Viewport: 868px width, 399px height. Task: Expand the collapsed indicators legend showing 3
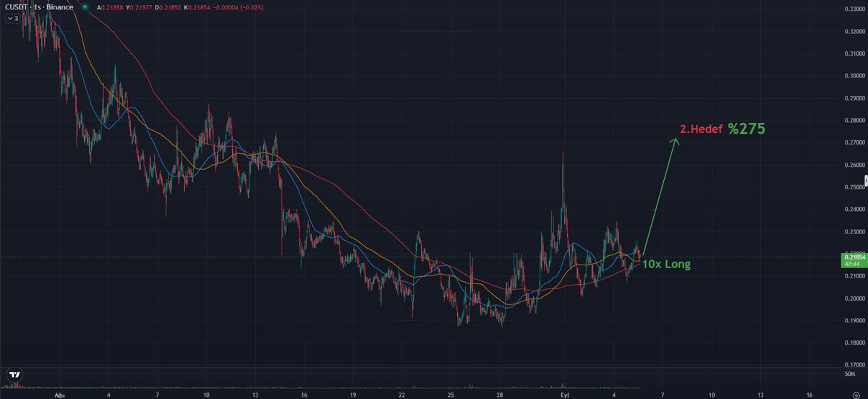(12, 20)
